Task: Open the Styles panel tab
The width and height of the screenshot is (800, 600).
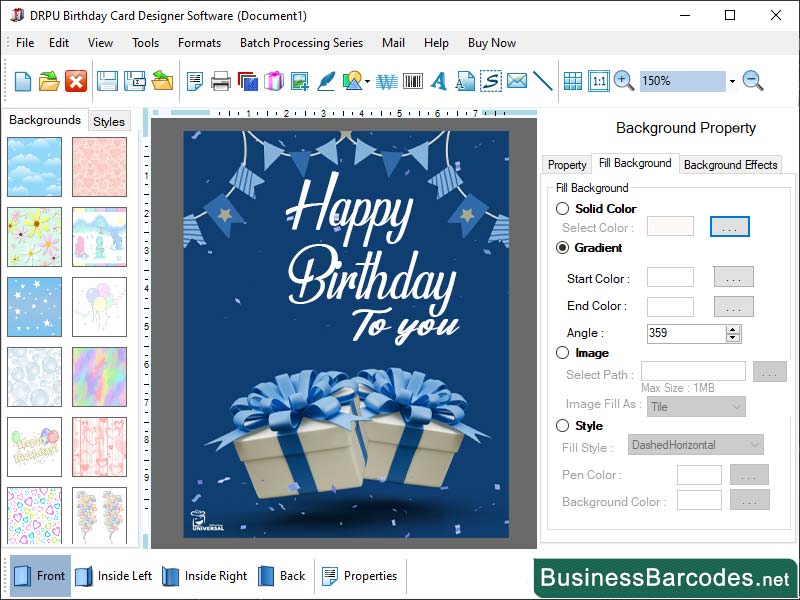Action: point(109,121)
